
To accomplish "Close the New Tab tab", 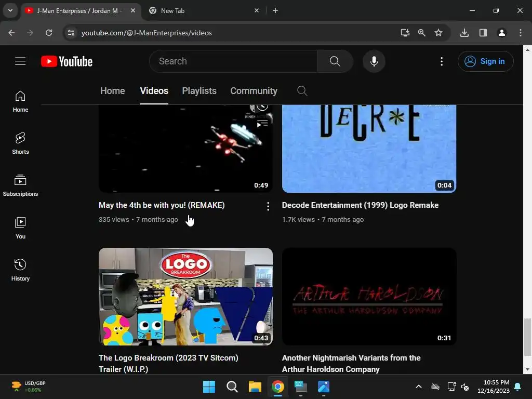I will tap(257, 10).
